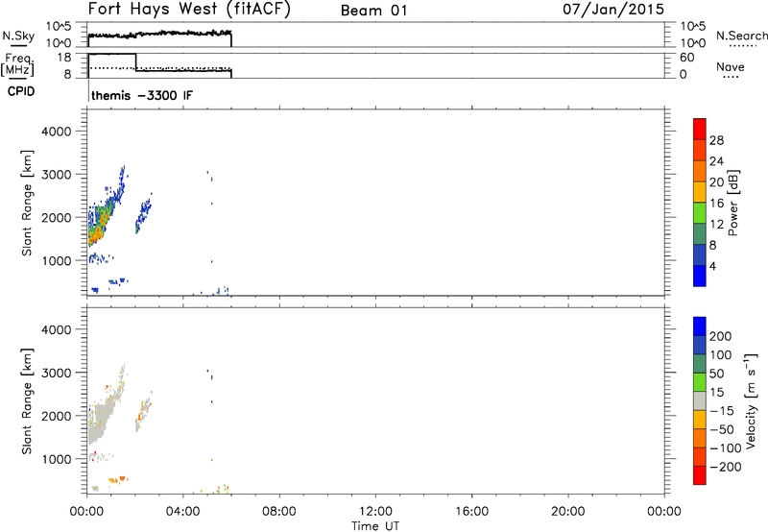The width and height of the screenshot is (768, 532).
Task: Click the '4000' tick in power panel
Action: tap(56, 132)
